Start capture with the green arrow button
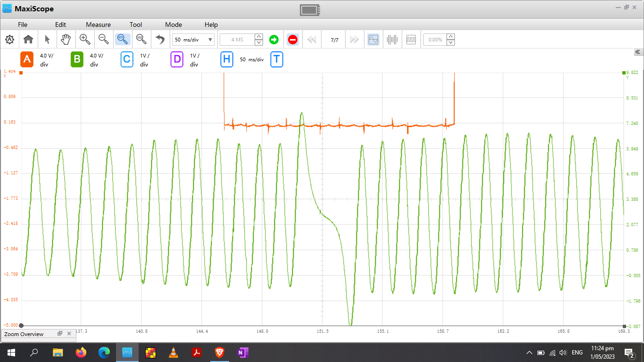 [274, 40]
